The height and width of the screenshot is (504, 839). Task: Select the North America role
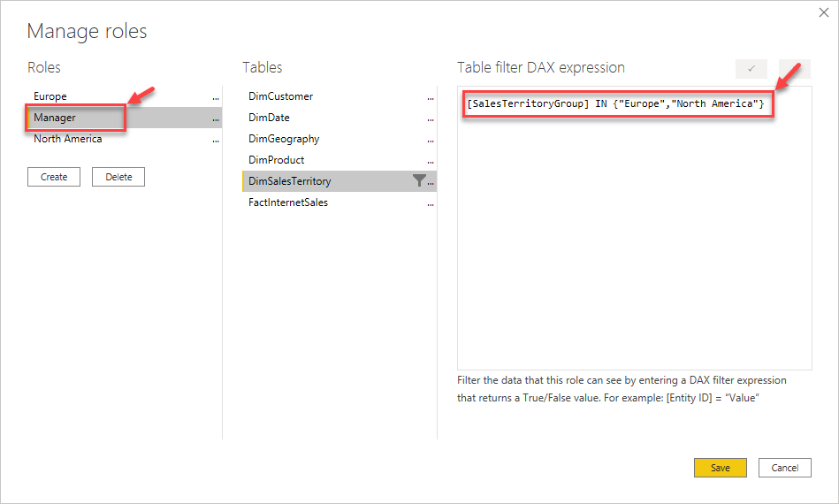click(x=67, y=139)
